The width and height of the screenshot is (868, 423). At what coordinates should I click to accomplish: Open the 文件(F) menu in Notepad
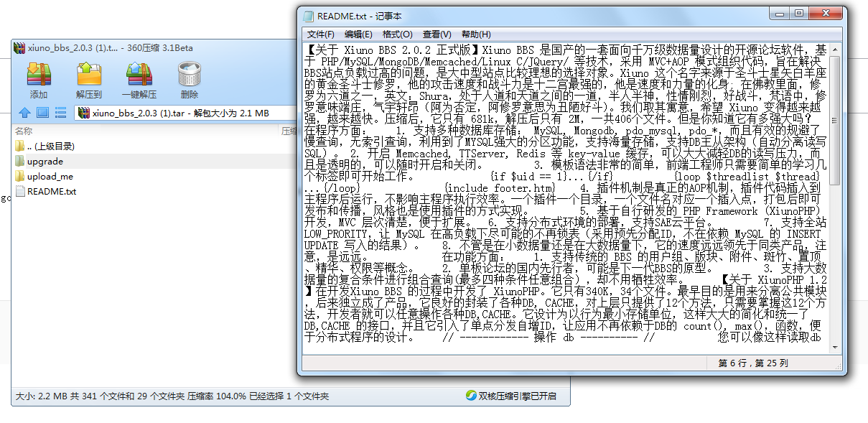pos(320,34)
